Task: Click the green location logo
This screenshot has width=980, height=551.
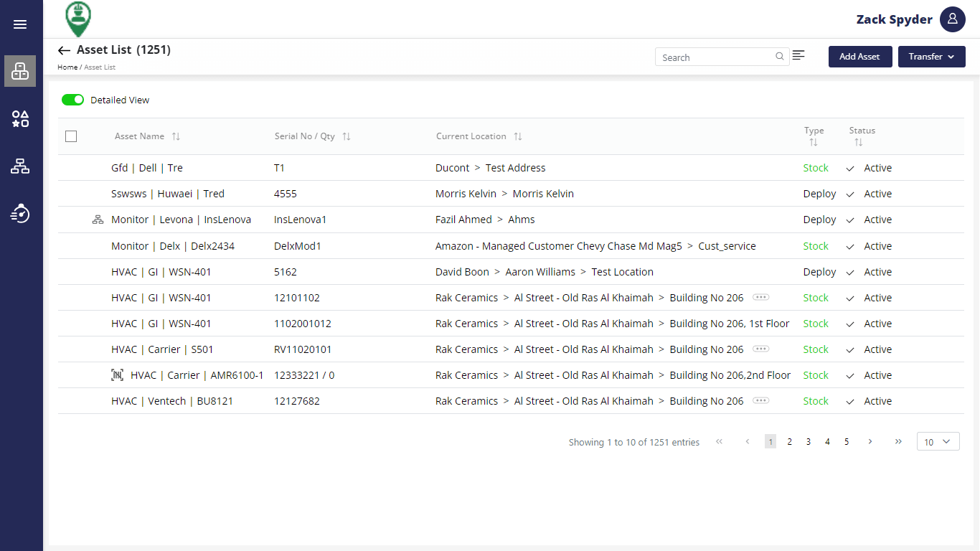Action: click(78, 19)
